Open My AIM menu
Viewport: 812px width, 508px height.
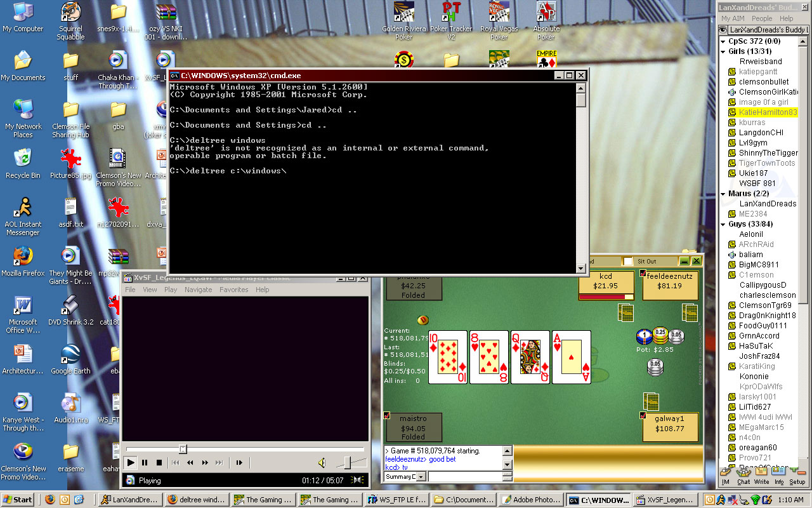point(732,18)
